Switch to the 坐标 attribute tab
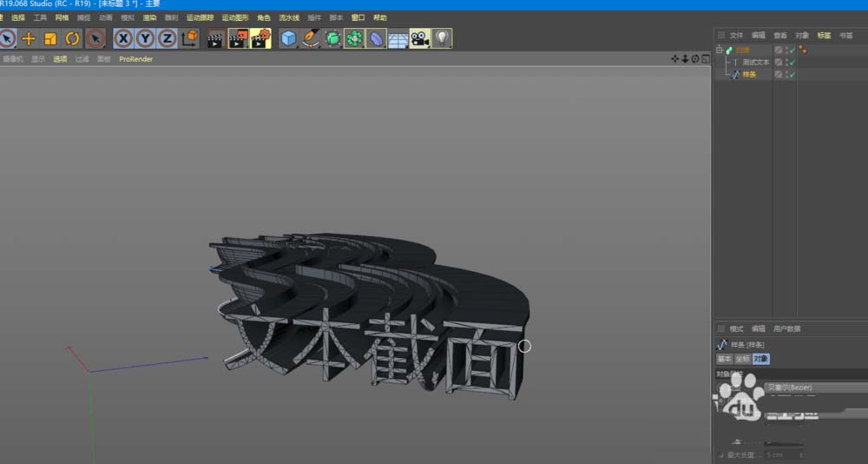This screenshot has height=464, width=868. [742, 359]
